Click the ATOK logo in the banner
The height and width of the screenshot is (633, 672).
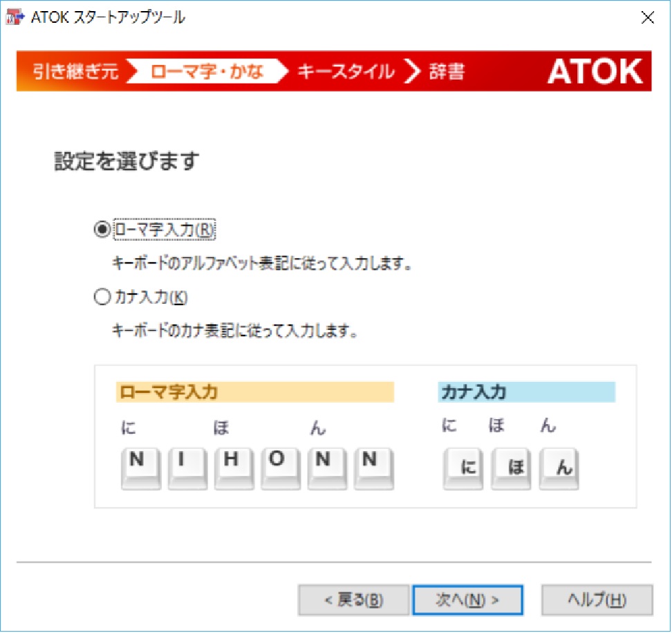click(595, 71)
